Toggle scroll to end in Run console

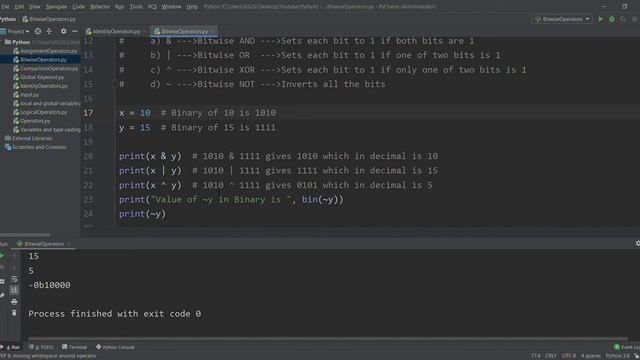pos(14,290)
